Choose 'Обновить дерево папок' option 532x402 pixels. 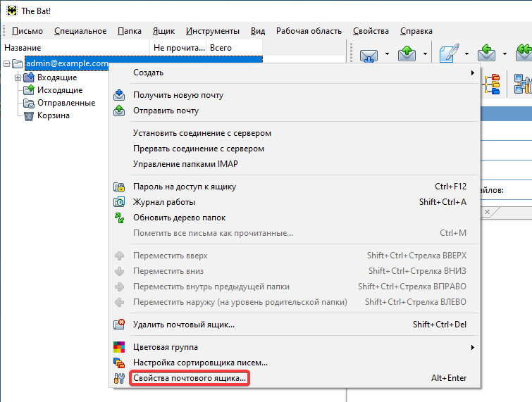pyautogui.click(x=179, y=218)
